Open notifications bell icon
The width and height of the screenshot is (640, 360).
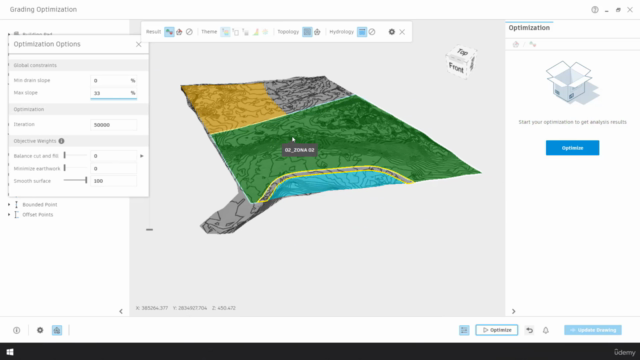coord(546,330)
